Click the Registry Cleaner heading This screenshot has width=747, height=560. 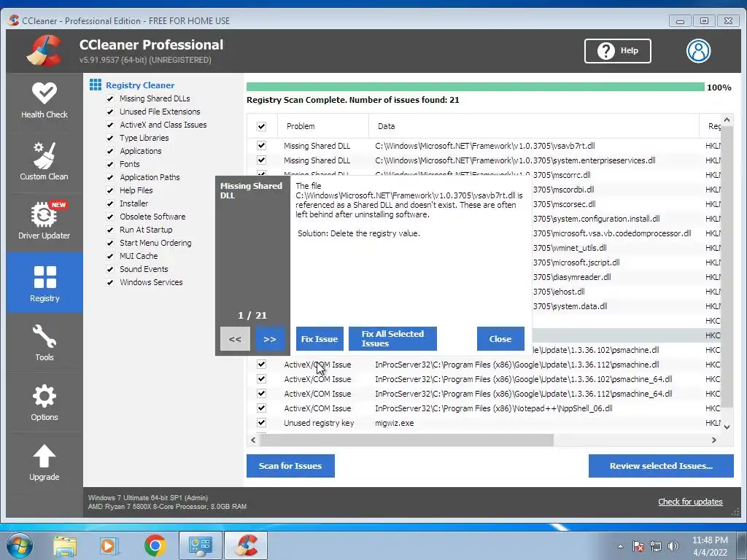pos(140,85)
